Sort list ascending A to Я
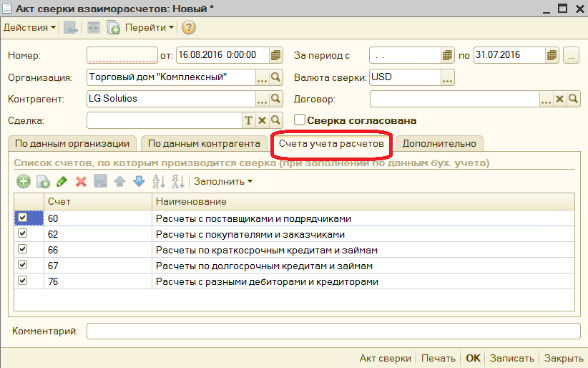The width and height of the screenshot is (588, 368). tap(159, 182)
